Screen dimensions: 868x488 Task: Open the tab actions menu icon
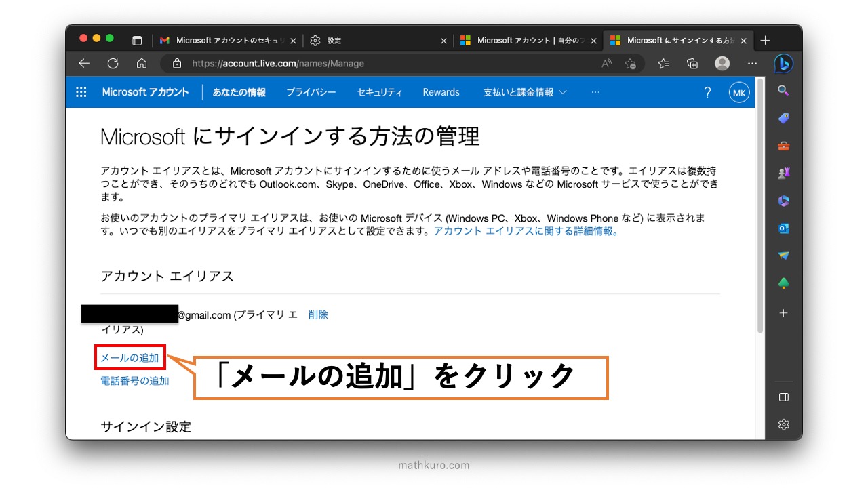pyautogui.click(x=137, y=41)
